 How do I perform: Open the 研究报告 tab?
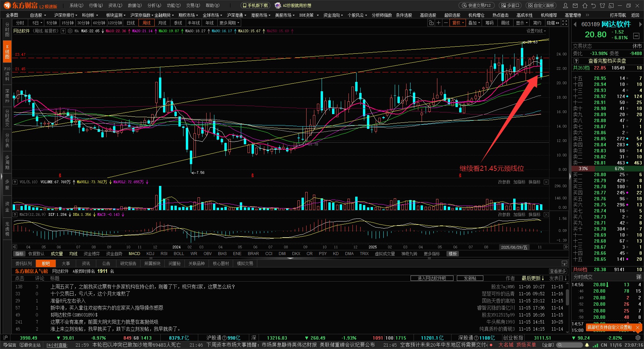(x=128, y=263)
